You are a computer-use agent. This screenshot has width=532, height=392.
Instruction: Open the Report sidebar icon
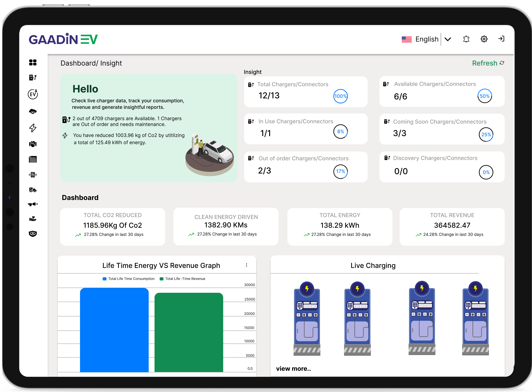click(x=33, y=159)
